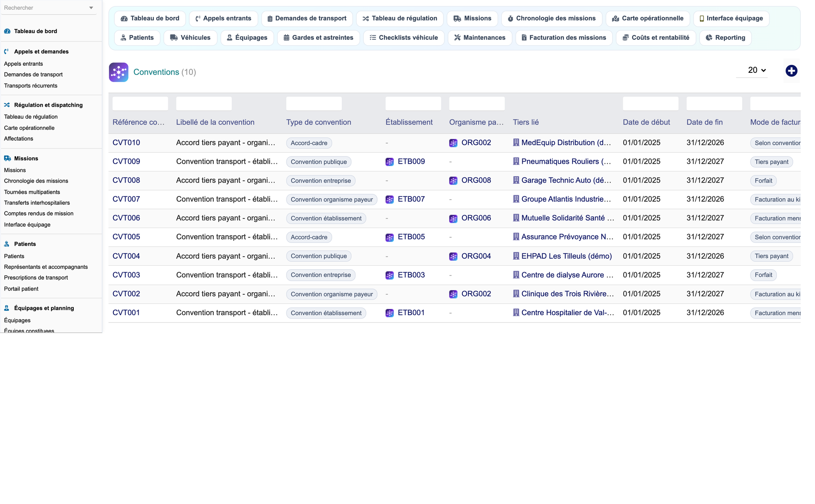Open the Tableau de régulation tab
The height and width of the screenshot is (504, 815).
click(x=400, y=18)
